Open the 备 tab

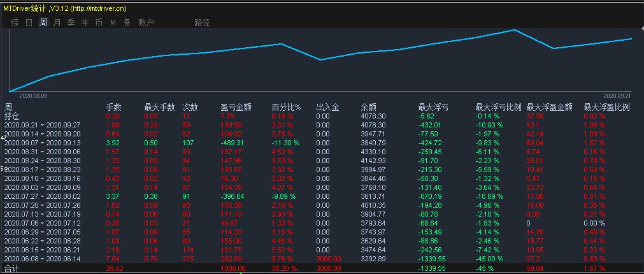click(x=127, y=22)
